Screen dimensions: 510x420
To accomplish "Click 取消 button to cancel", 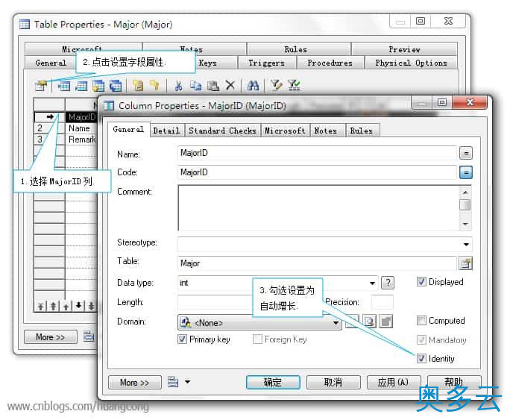I will click(x=333, y=382).
